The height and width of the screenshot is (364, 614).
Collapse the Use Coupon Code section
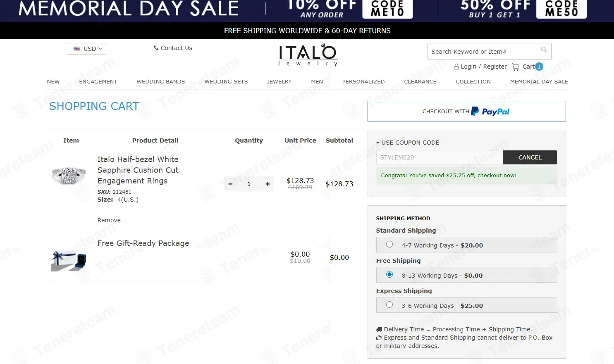click(408, 143)
